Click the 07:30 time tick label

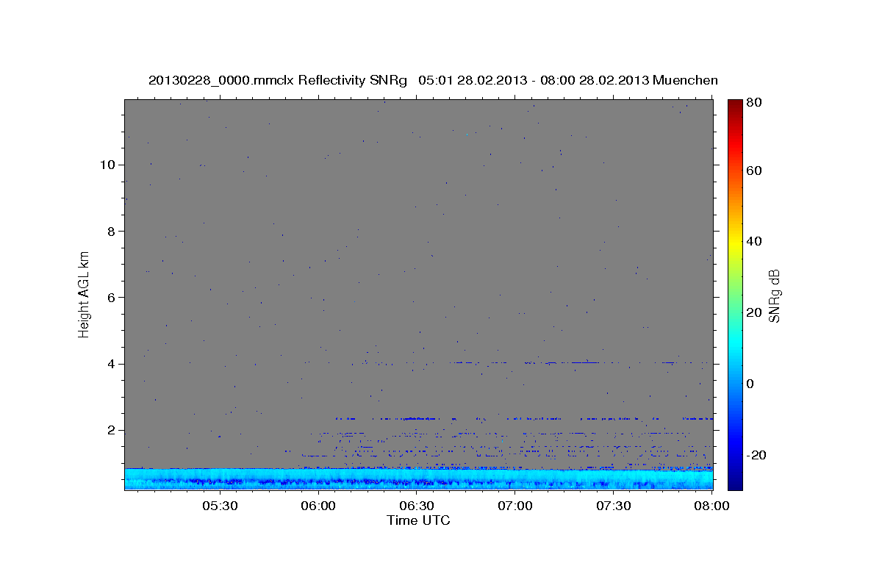point(614,506)
